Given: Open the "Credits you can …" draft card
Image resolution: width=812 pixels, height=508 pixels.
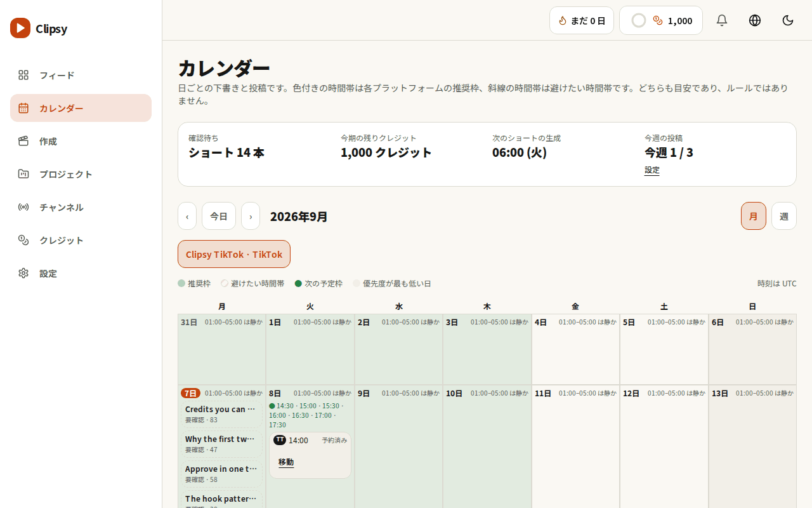Looking at the screenshot, I should tap(221, 414).
